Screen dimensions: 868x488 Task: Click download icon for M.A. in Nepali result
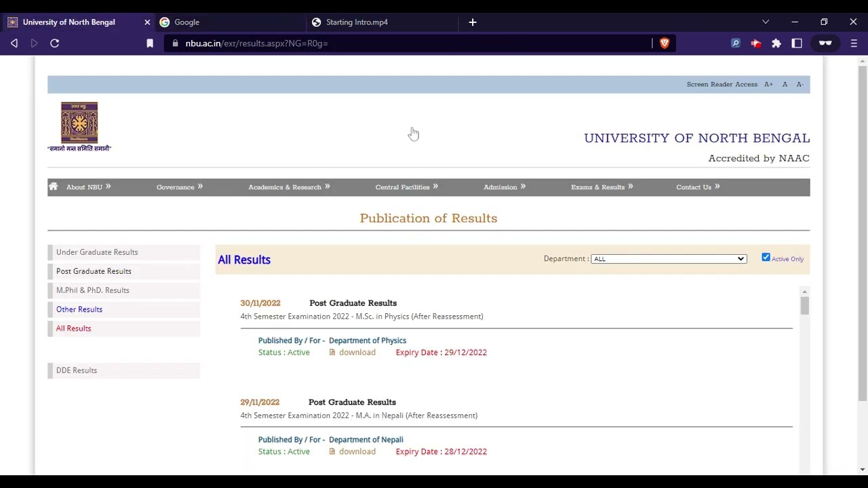(332, 451)
